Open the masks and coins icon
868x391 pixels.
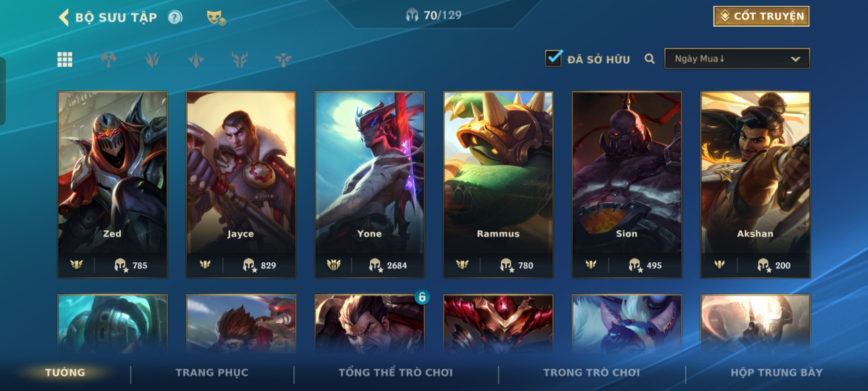(216, 18)
